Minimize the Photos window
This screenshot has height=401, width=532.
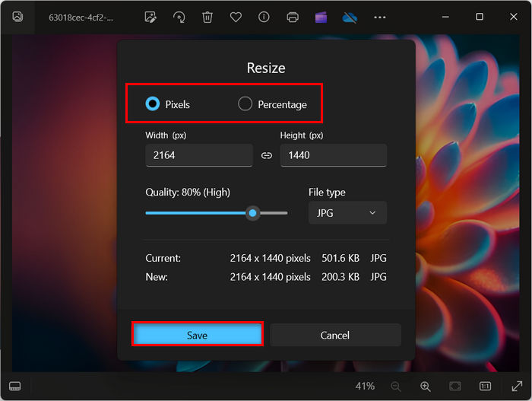click(445, 17)
